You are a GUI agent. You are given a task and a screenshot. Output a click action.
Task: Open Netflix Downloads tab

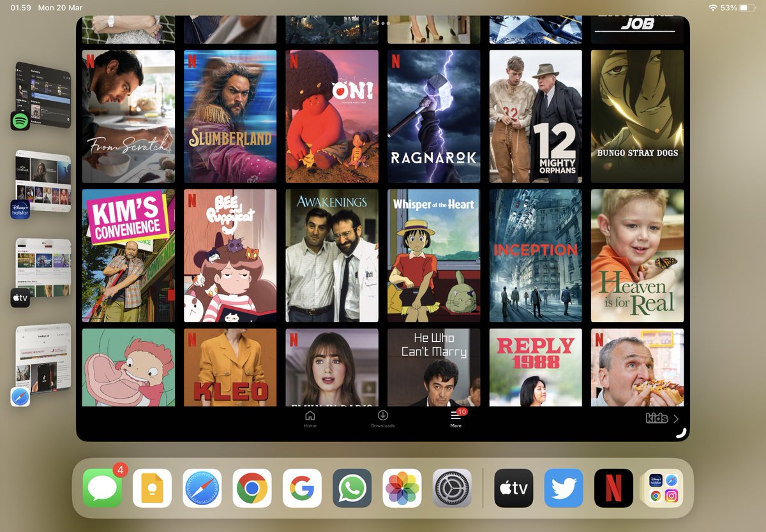click(383, 419)
